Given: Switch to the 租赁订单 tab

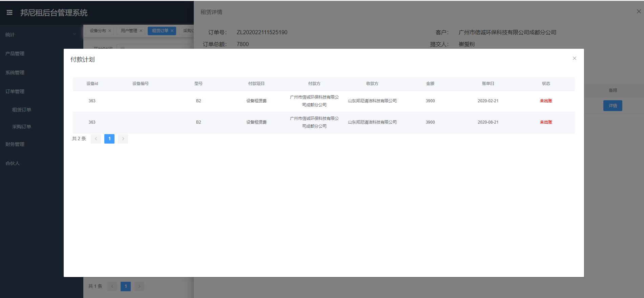Looking at the screenshot, I should (x=160, y=31).
